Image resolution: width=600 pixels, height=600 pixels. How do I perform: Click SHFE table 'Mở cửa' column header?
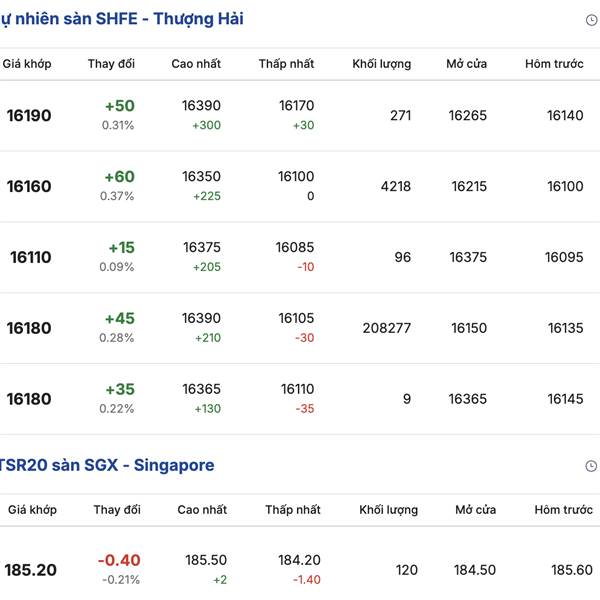pos(467,64)
